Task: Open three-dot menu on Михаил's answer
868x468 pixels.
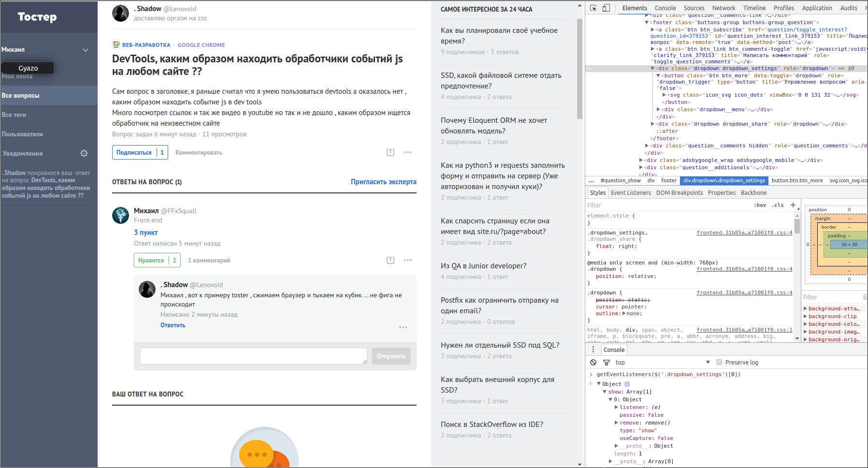Action: (x=408, y=260)
